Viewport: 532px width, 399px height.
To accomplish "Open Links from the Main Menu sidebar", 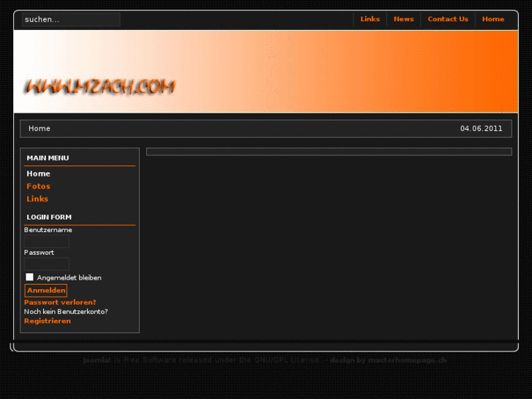I will [37, 198].
